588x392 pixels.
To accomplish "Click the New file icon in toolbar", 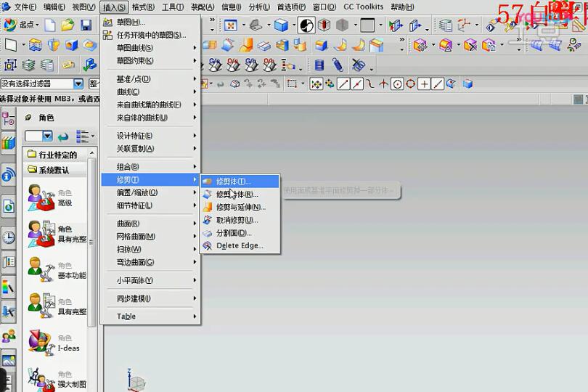I will [50, 25].
